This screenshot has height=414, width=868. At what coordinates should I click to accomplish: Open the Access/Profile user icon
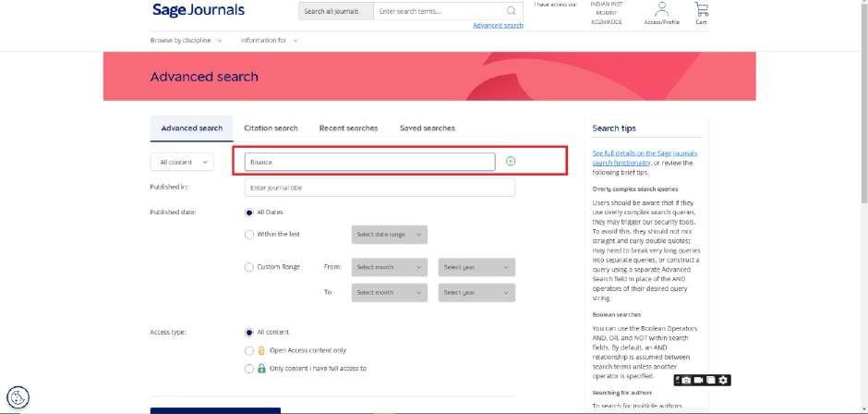[661, 10]
